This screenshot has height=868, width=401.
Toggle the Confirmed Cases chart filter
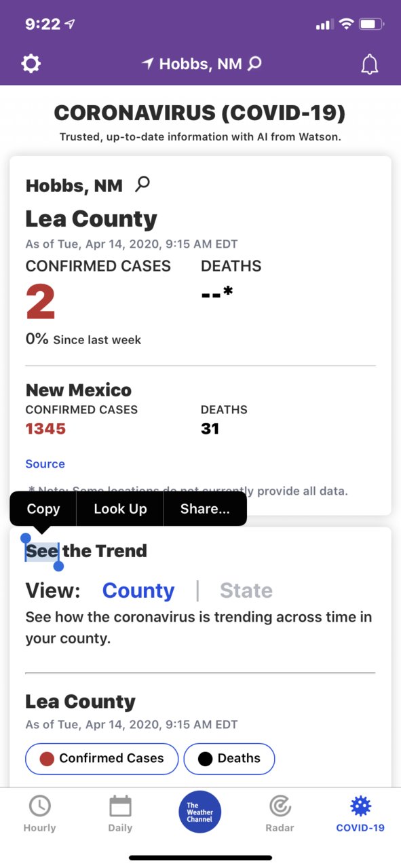(102, 759)
